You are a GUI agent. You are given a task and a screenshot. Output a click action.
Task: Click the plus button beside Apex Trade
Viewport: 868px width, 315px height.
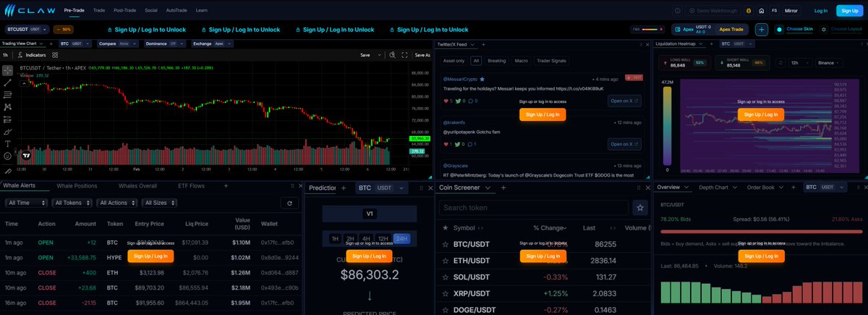click(762, 30)
